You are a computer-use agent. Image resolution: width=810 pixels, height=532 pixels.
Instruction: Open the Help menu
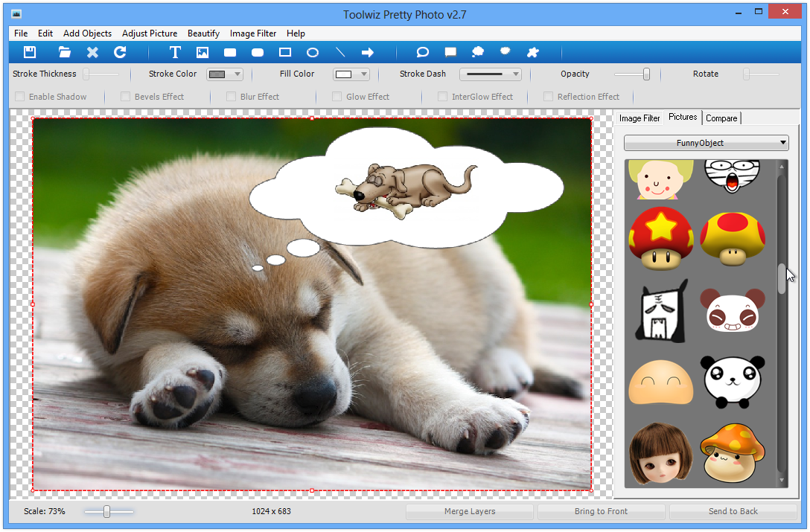click(296, 33)
